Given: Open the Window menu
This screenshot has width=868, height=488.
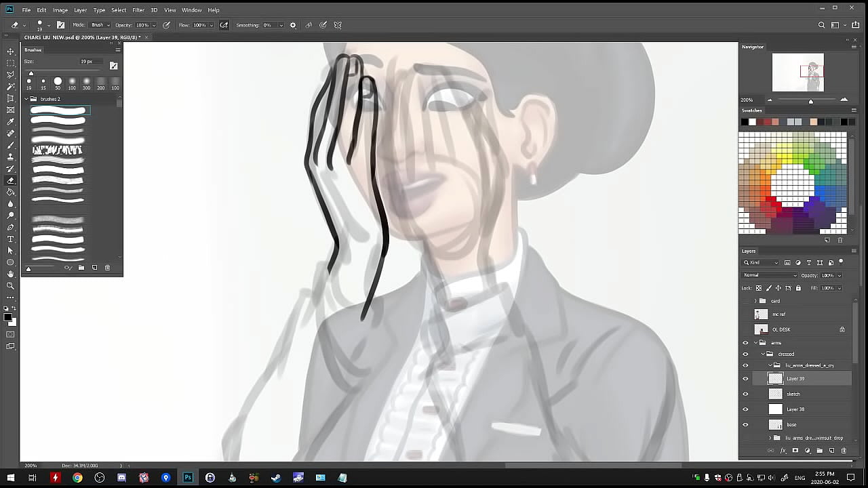Looking at the screenshot, I should coord(191,10).
